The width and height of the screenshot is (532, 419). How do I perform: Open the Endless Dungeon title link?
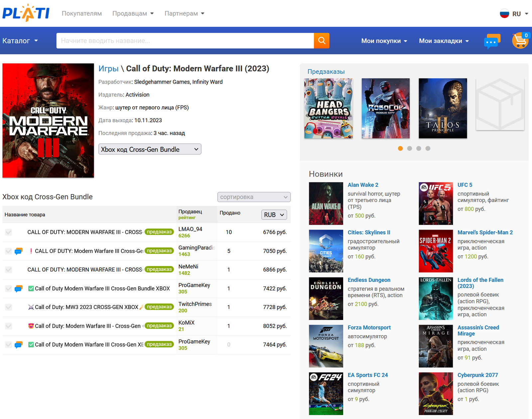click(369, 280)
